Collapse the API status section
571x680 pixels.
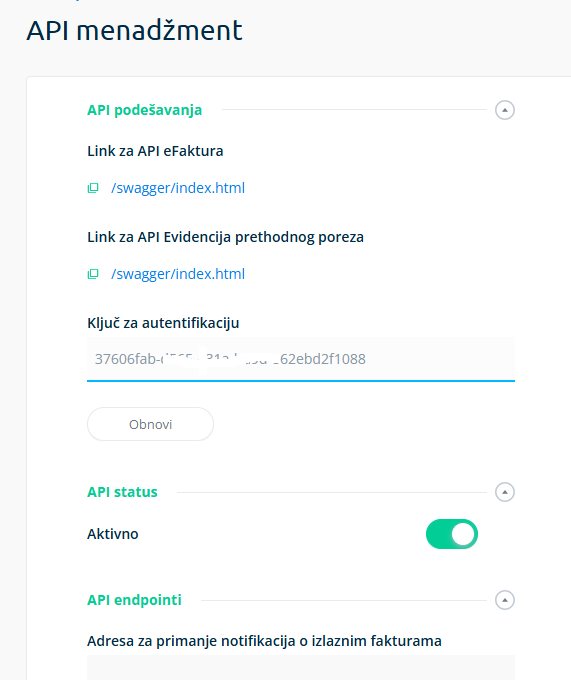[505, 492]
